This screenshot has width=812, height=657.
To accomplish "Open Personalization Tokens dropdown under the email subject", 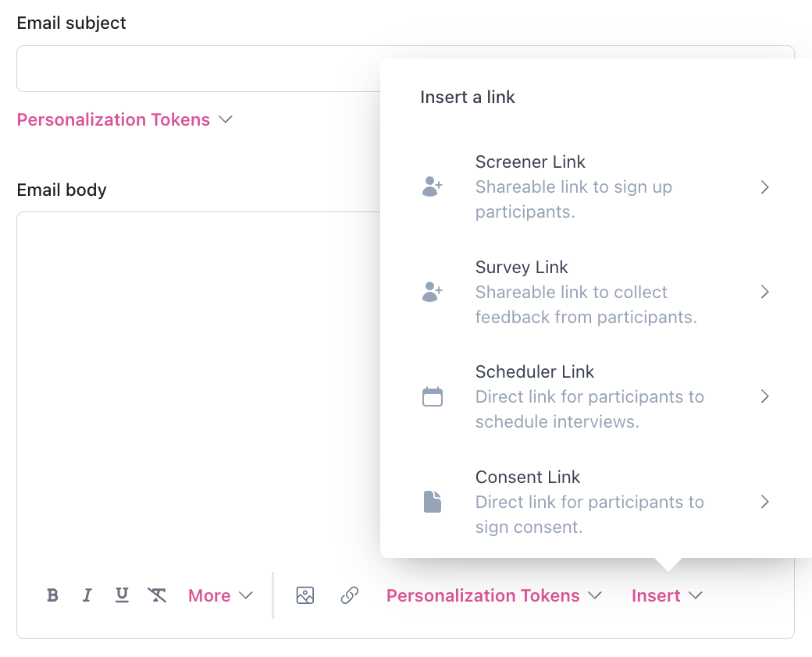I will tap(125, 119).
